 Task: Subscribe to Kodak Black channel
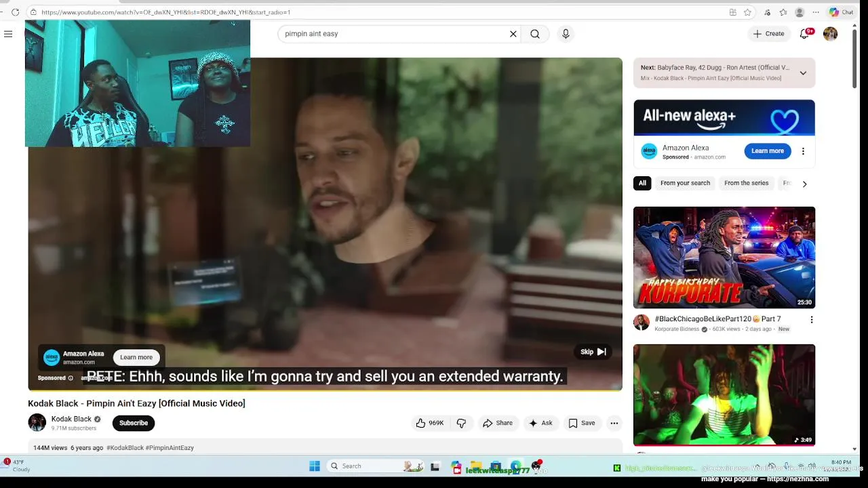pyautogui.click(x=134, y=423)
